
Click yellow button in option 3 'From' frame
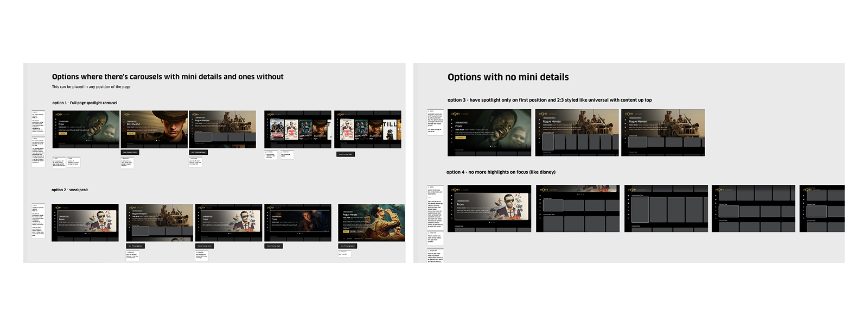(x=460, y=137)
